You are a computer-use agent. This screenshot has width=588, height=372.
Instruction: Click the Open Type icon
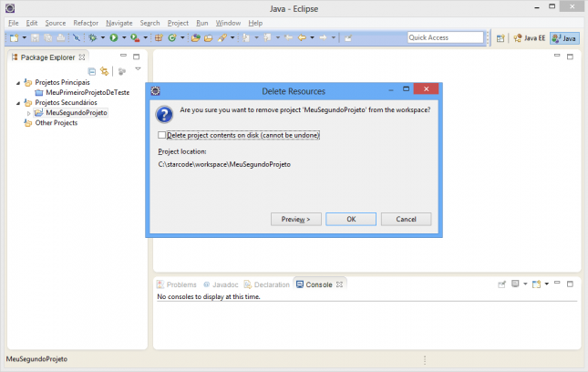(x=195, y=38)
